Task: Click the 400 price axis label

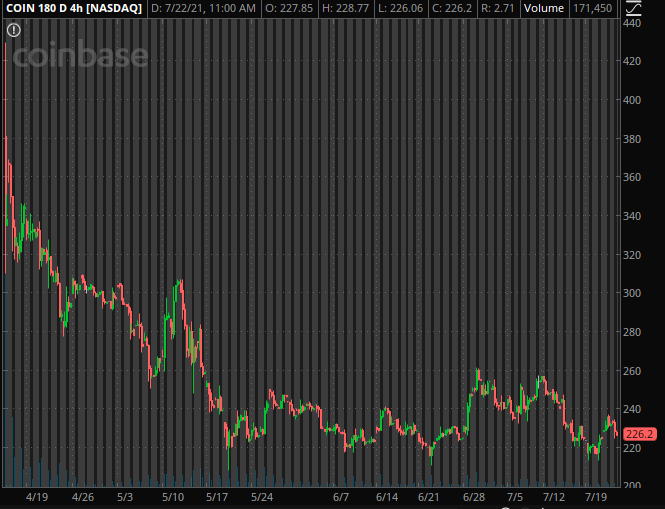Action: 632,100
